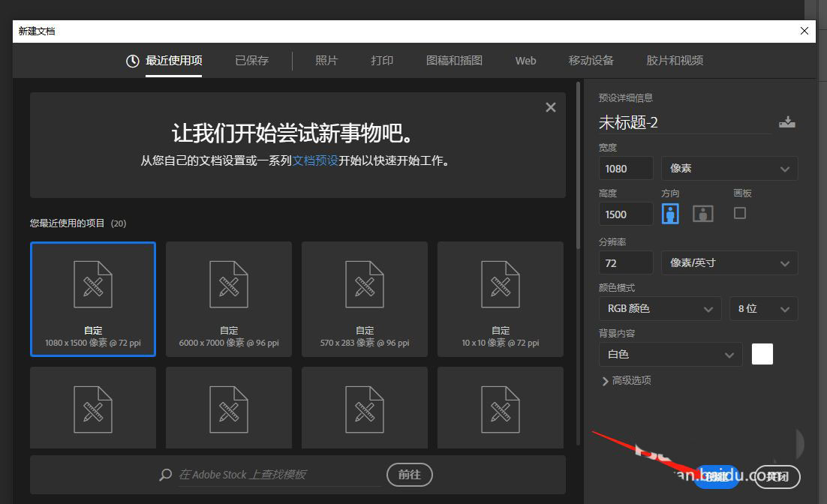The image size is (827, 504).
Task: Select the portrait orientation icon
Action: (669, 213)
